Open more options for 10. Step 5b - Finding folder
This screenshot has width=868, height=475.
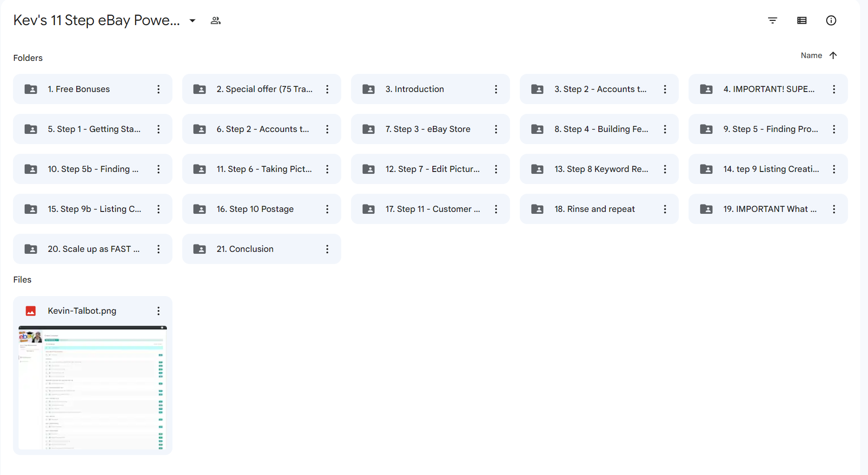pyautogui.click(x=159, y=169)
